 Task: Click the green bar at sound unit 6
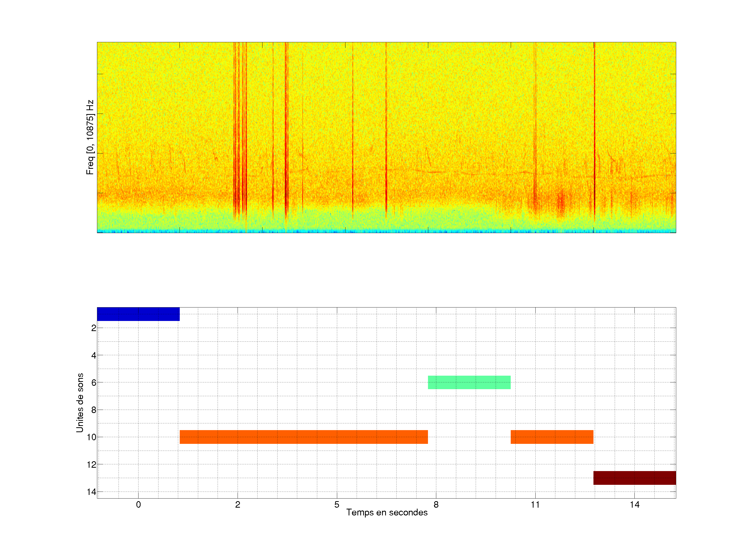tap(469, 382)
